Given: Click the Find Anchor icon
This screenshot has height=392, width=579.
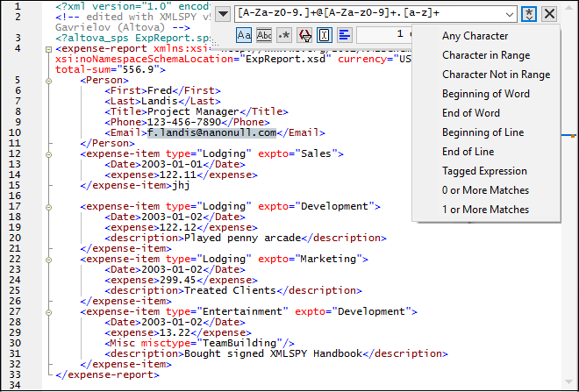Looking at the screenshot, I should (304, 35).
